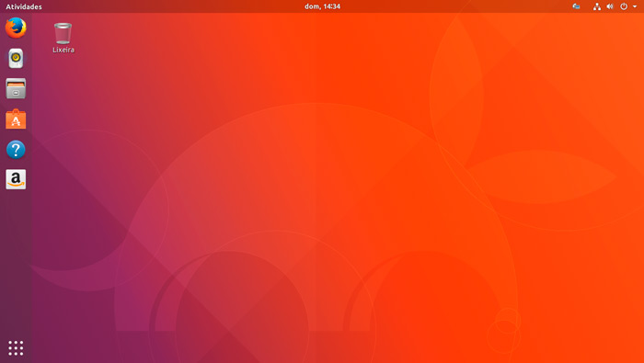Click the keyboard input indicator in top bar
Image resolution: width=644 pixels, height=363 pixels.
[x=576, y=6]
